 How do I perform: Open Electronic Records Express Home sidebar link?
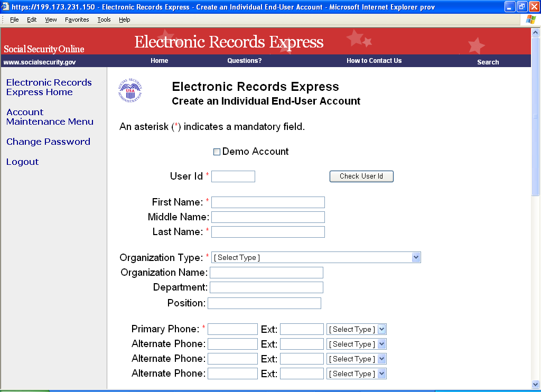[x=49, y=87]
